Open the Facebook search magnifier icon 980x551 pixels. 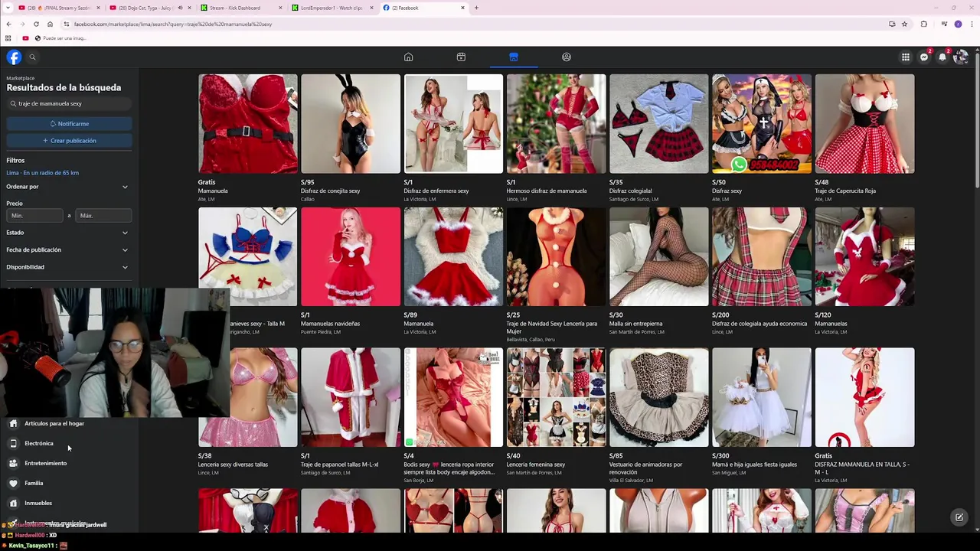coord(32,57)
